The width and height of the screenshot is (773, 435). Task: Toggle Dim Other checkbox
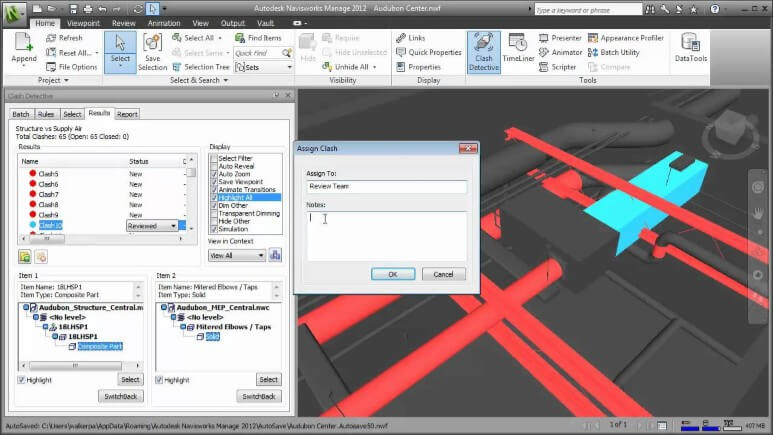click(214, 206)
